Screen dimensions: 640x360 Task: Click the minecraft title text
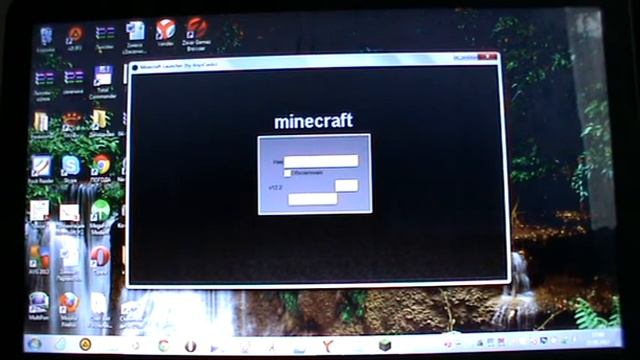[x=313, y=121]
